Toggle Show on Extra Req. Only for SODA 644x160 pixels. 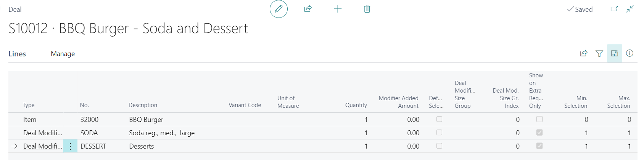(x=539, y=133)
